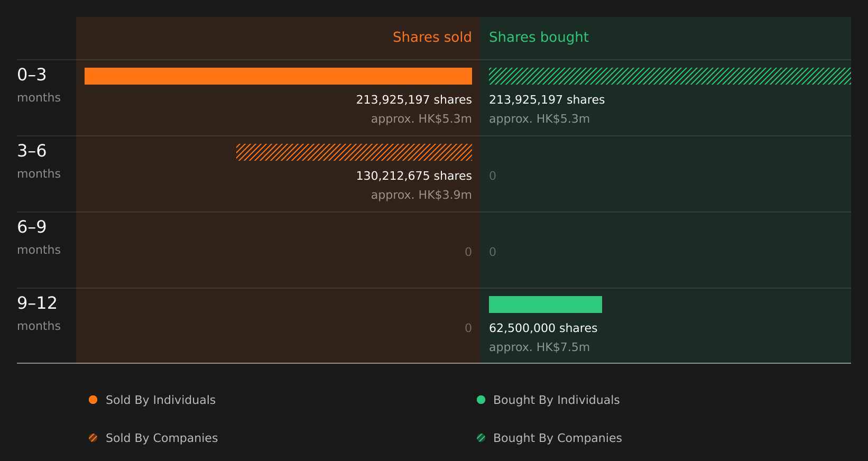Click the 0–3 row label
The width and height of the screenshot is (868, 461).
[32, 75]
